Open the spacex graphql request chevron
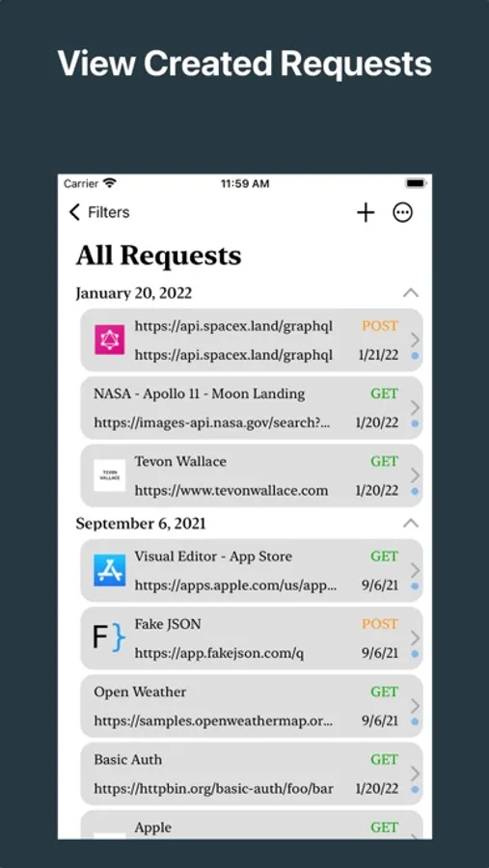 tap(415, 339)
